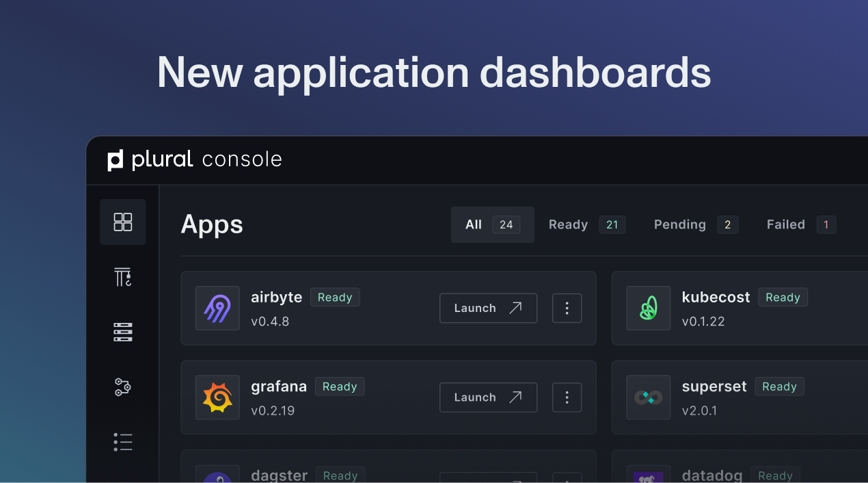Click the datadog app name
868x483 pixels.
coord(712,475)
